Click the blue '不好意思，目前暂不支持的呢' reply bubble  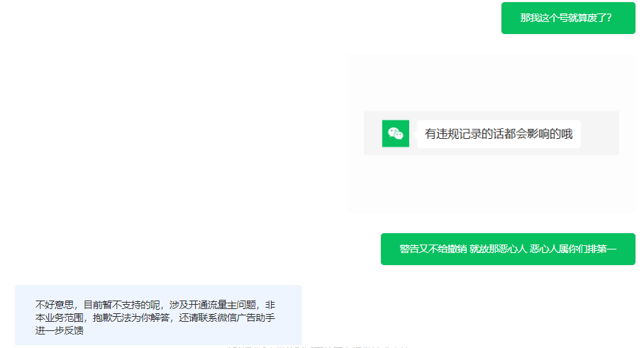pyautogui.click(x=159, y=315)
